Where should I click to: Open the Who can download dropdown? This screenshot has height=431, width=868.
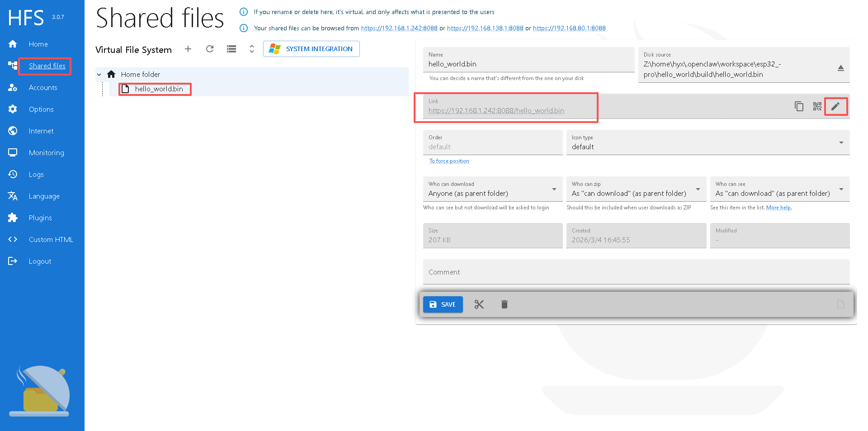(x=493, y=189)
